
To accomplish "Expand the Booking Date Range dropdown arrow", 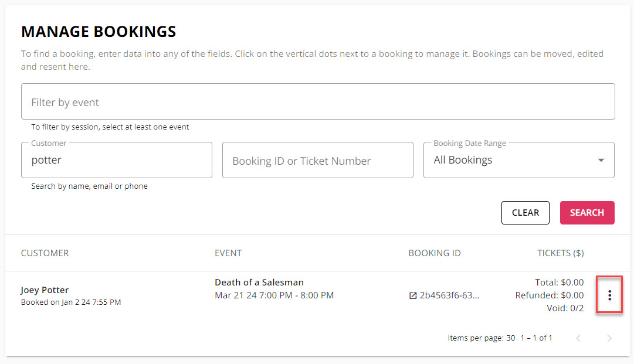I will pos(601,161).
